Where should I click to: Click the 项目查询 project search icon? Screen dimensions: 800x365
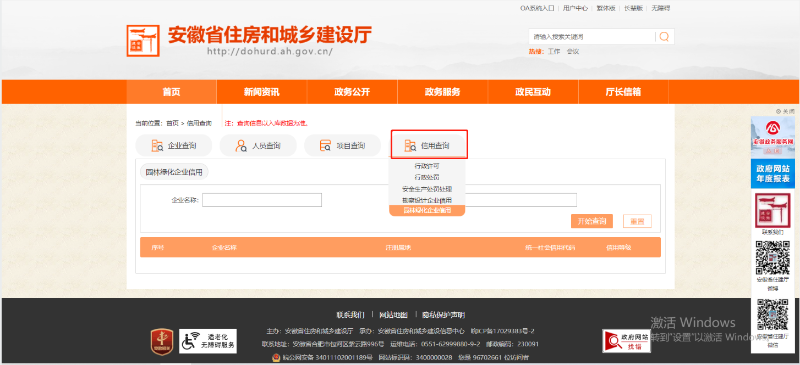tap(325, 146)
